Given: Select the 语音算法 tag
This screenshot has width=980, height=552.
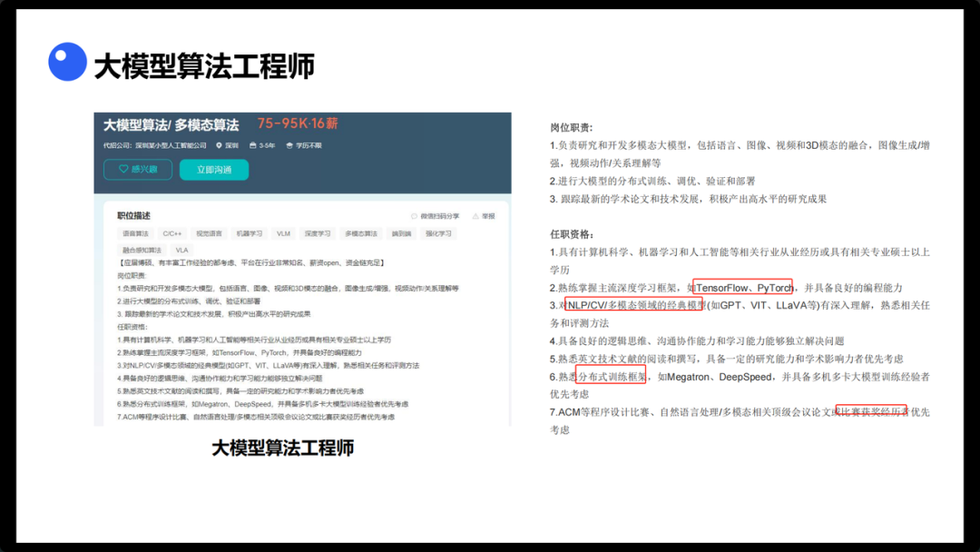Looking at the screenshot, I should 135,234.
